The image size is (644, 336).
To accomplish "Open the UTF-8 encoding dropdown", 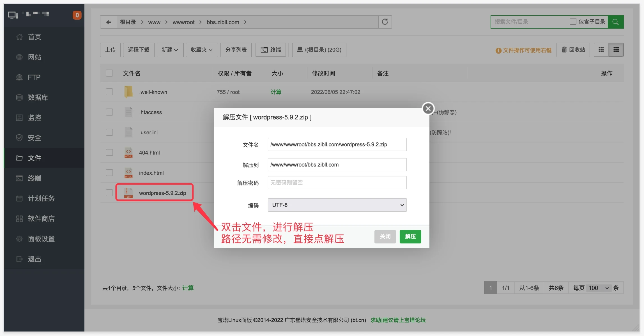I will click(337, 205).
